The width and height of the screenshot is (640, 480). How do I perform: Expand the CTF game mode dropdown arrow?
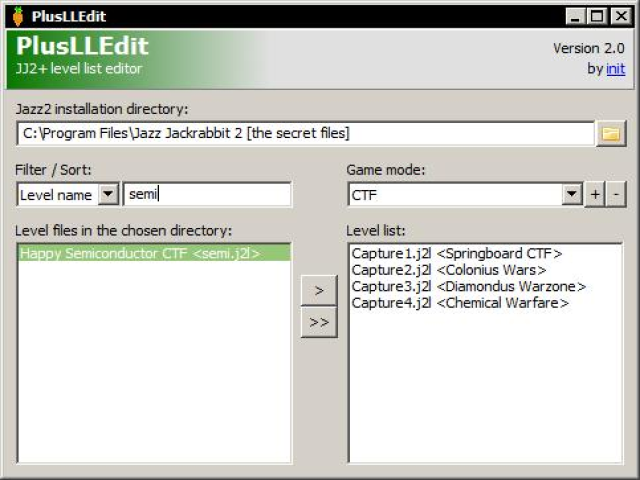point(571,194)
